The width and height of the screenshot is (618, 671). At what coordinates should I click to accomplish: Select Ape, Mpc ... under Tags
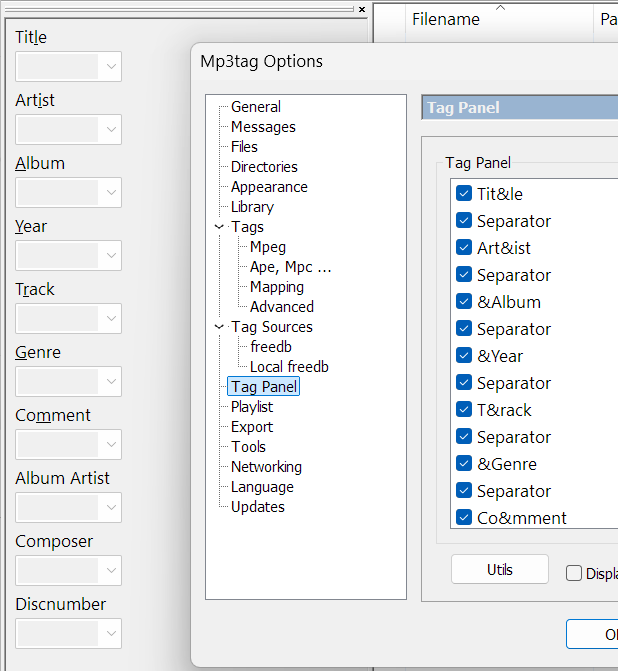[x=291, y=267]
